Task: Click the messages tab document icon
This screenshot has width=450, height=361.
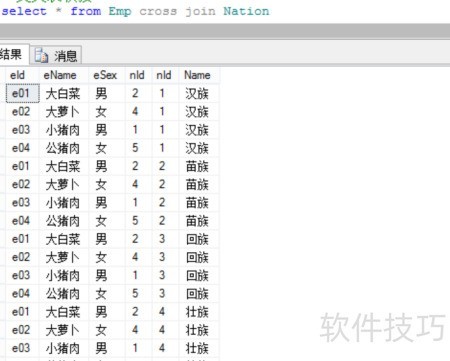Action: point(42,55)
